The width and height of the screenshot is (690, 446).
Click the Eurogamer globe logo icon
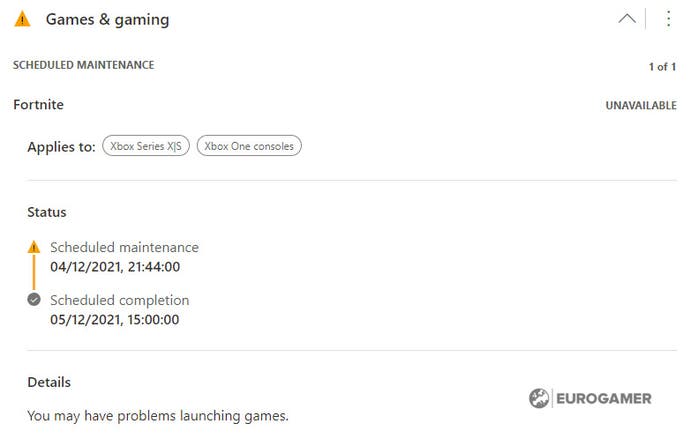(x=539, y=398)
